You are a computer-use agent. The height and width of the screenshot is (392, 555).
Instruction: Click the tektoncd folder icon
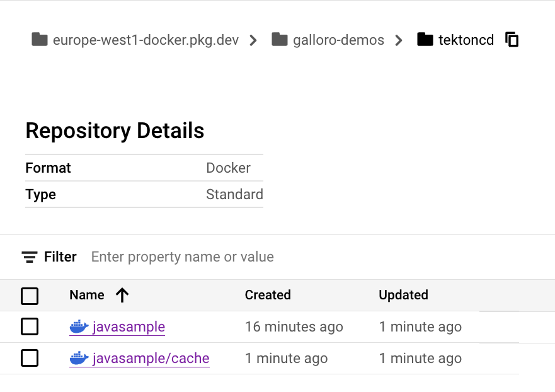(x=426, y=40)
